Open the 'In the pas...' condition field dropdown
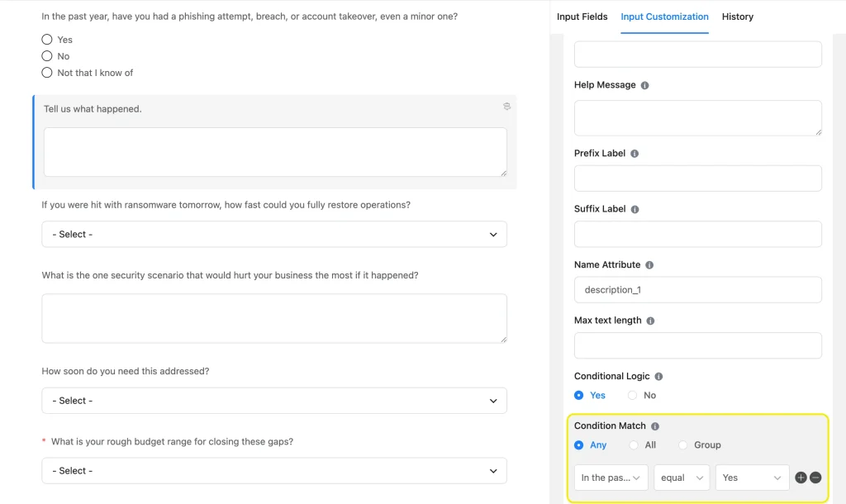Screen dimensions: 846x504 (611, 478)
